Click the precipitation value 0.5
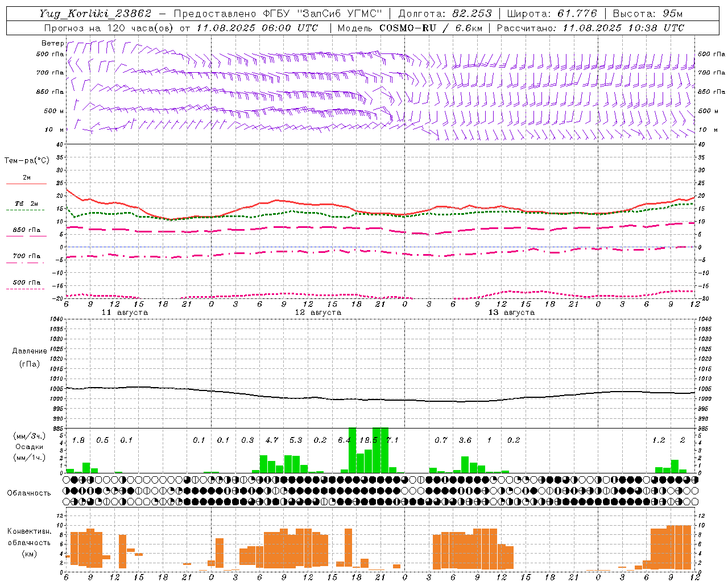728x582 pixels. point(102,440)
